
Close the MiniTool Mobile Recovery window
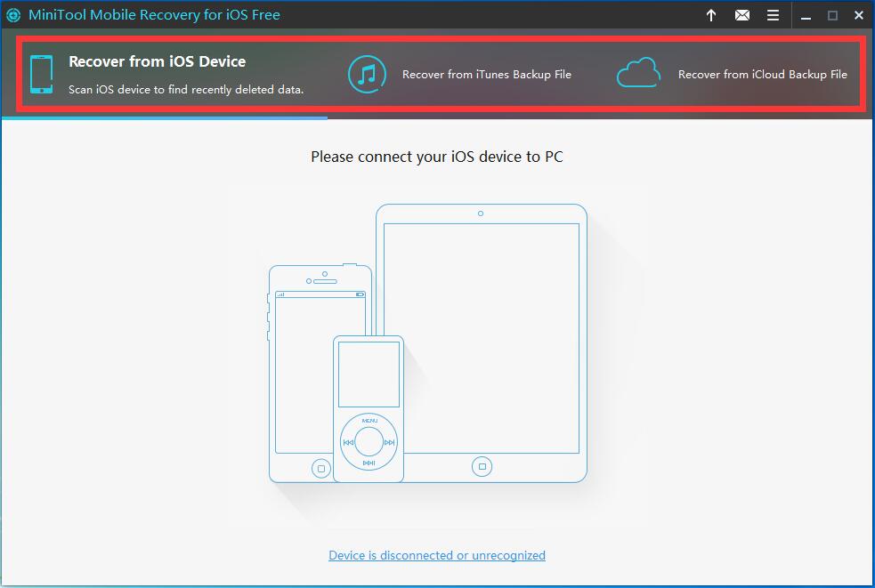[859, 15]
